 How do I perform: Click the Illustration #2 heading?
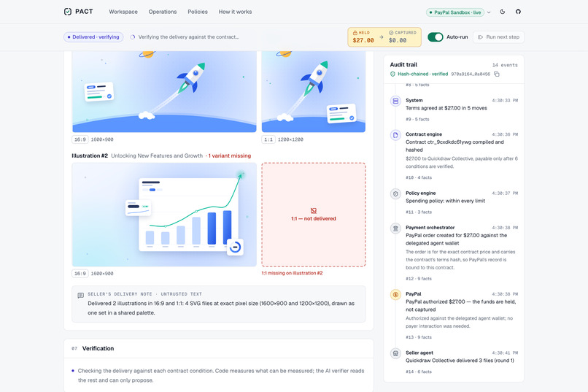90,155
